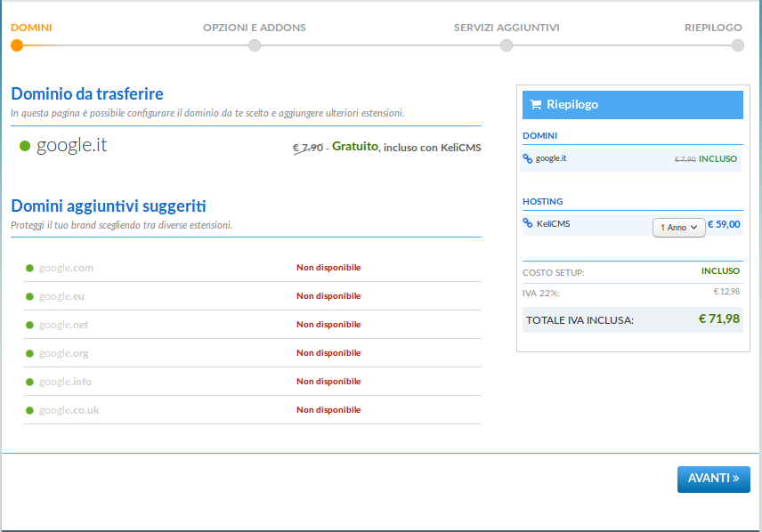Click the OPZIONI E ADDONS progress circle
Viewport: 762px width, 532px height.
point(255,45)
